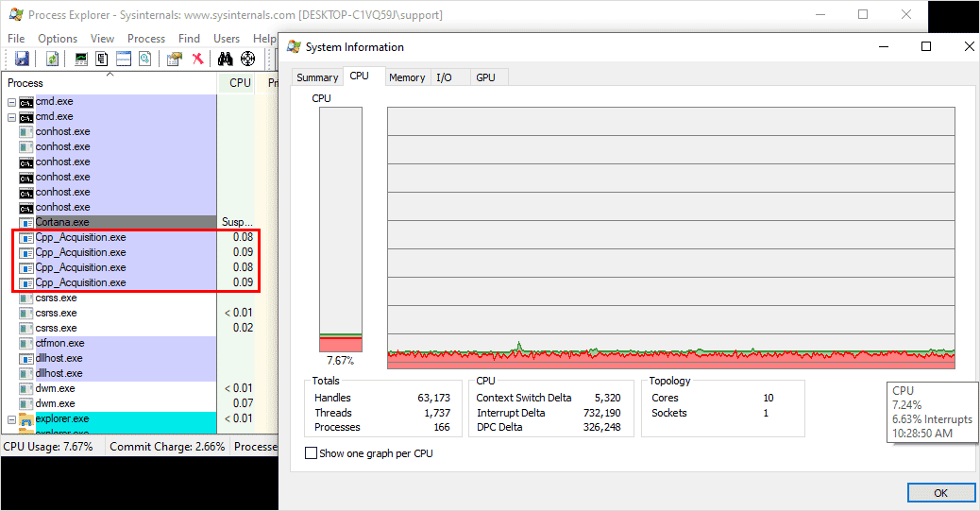
Task: Sort by the CPU column header
Action: click(237, 82)
